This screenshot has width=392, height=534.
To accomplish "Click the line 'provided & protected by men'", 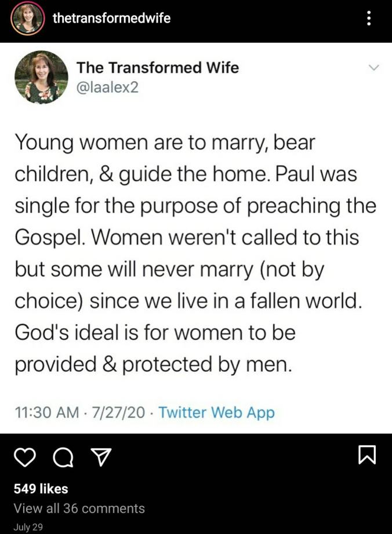I will [153, 364].
